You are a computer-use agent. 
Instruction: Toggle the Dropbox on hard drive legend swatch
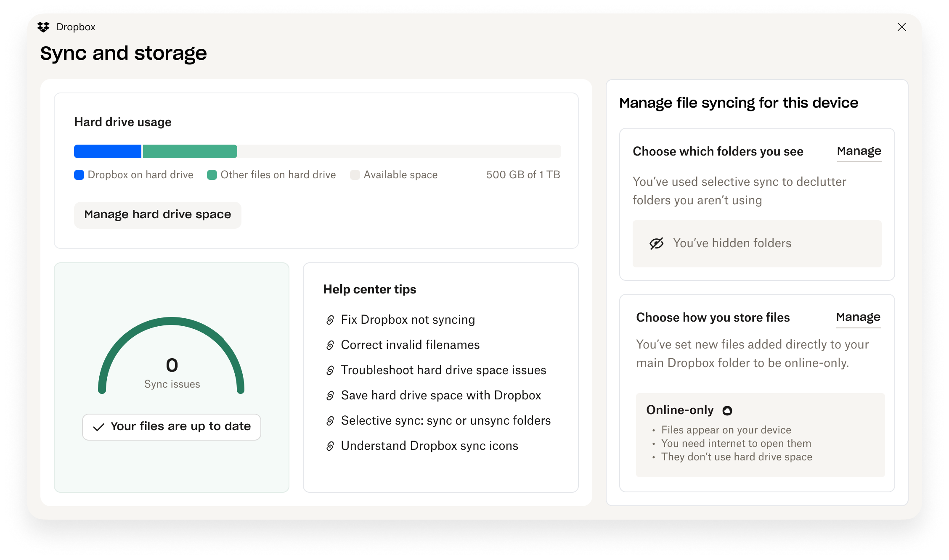click(x=79, y=174)
